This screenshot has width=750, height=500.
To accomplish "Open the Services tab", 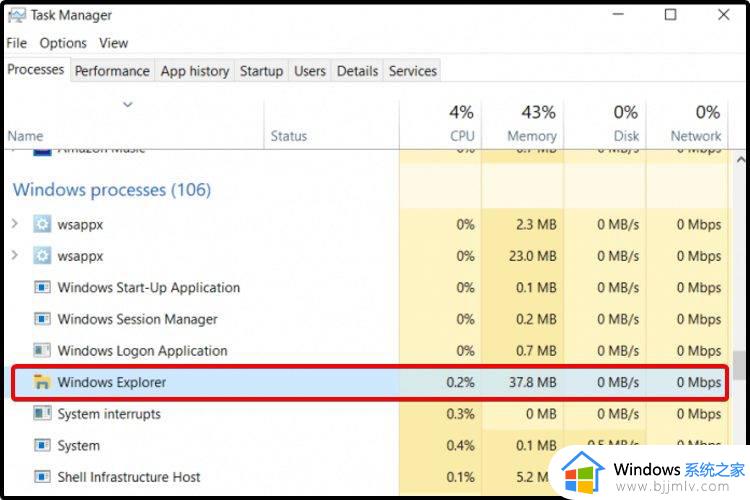I will coord(412,71).
